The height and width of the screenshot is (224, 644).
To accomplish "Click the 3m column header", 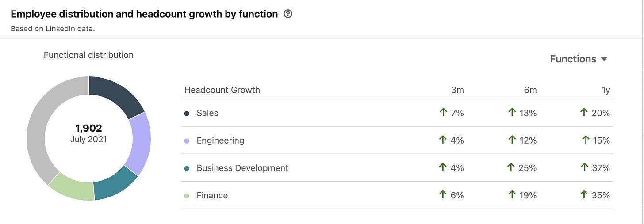I will coord(457,90).
